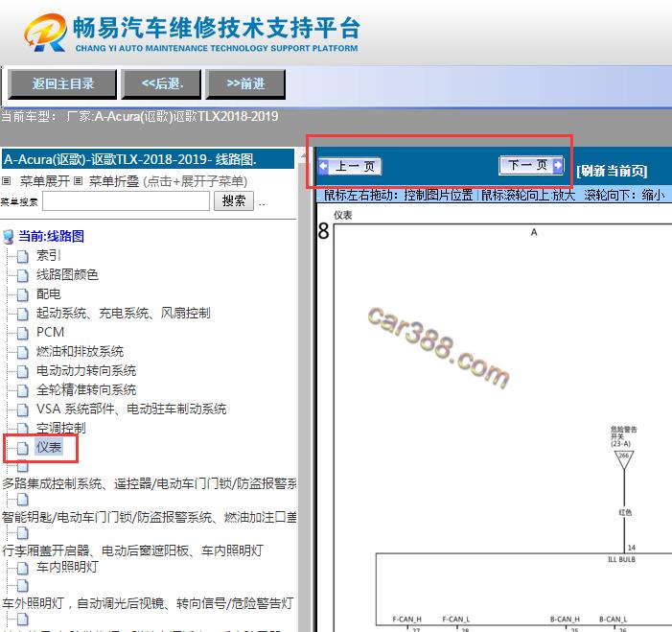Click the document icon beside 配电
The height and width of the screenshot is (632, 672).
click(23, 295)
